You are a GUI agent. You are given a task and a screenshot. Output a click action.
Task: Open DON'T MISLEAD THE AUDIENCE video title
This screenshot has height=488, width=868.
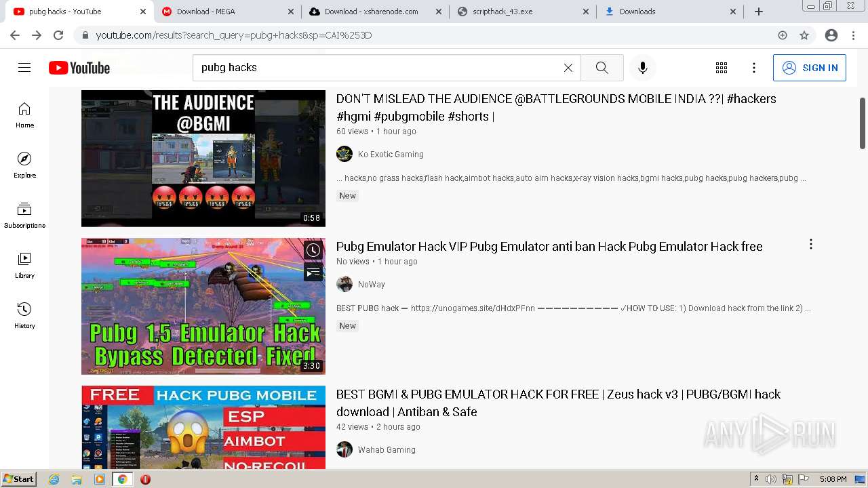pyautogui.click(x=556, y=107)
